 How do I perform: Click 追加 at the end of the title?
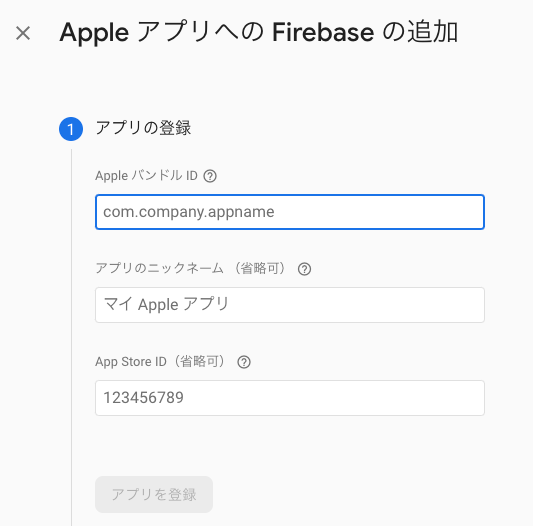click(433, 32)
